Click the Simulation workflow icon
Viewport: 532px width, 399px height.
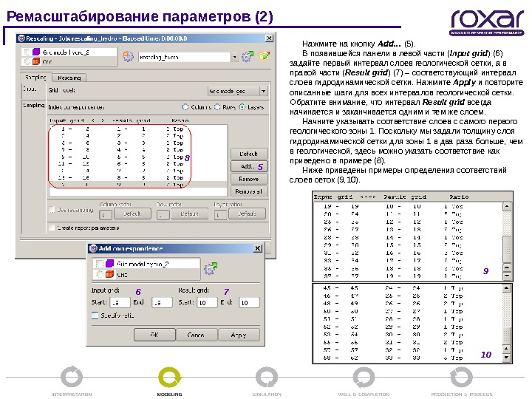tap(267, 377)
